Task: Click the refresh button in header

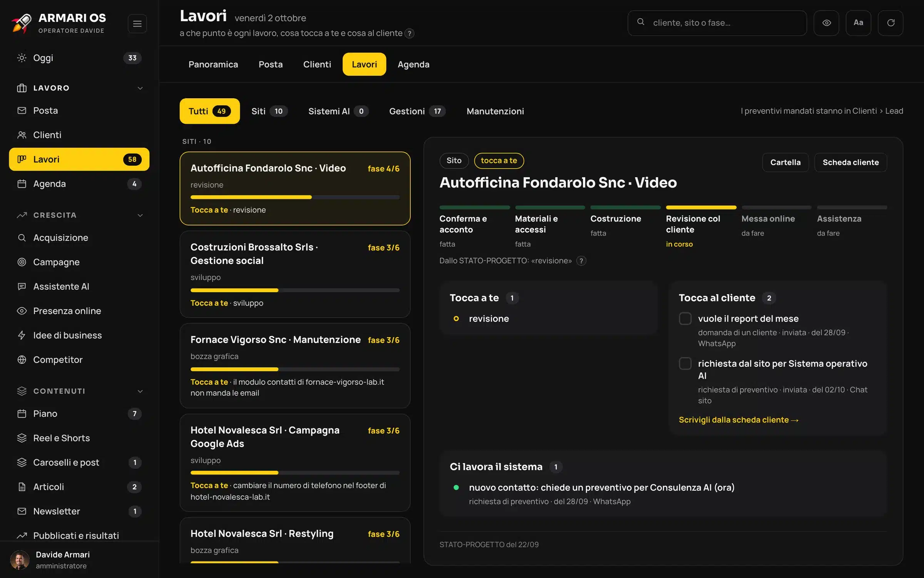Action: (891, 23)
